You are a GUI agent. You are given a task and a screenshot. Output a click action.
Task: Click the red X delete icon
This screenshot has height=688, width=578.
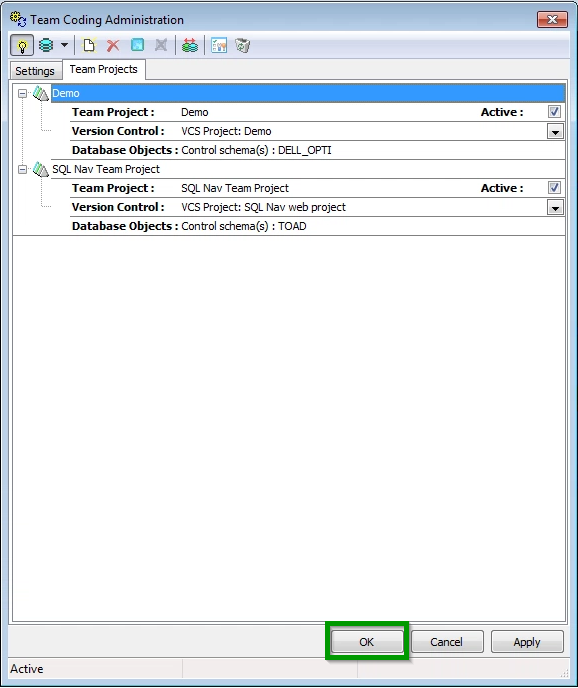point(113,45)
